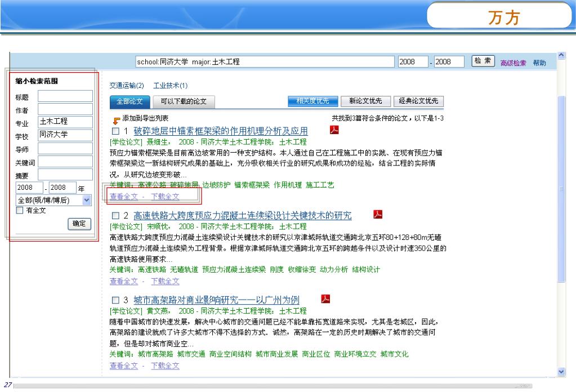Click start year field in top search bar
The height and width of the screenshot is (392, 576).
click(x=413, y=62)
